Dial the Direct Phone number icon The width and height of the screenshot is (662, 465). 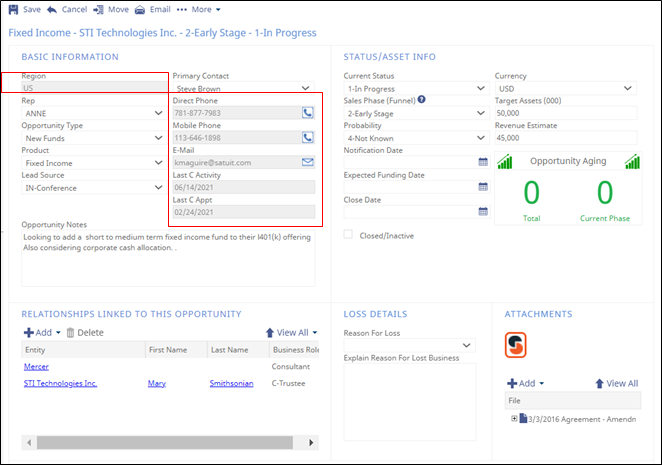(308, 113)
